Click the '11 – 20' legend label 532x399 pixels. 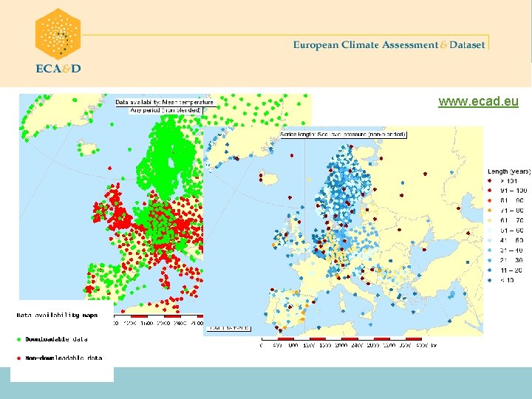pos(511,270)
